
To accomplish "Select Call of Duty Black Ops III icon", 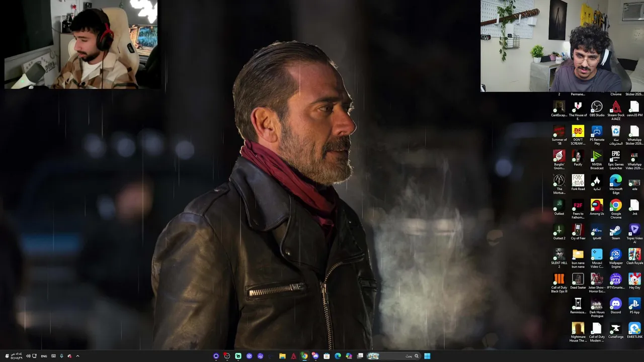I will (x=559, y=283).
